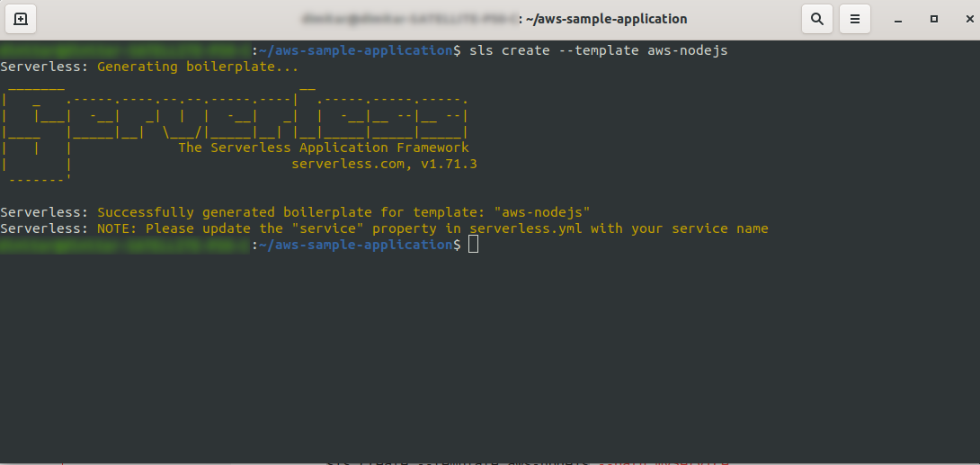Click the command sls create --template aws-nodejs
Screen dimensions: 980x465
point(599,50)
